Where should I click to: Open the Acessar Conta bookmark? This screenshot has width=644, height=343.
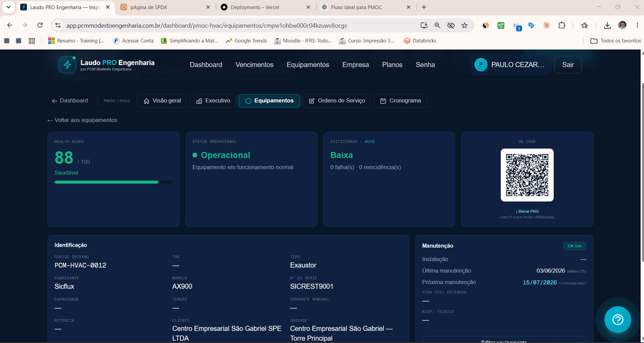(133, 41)
